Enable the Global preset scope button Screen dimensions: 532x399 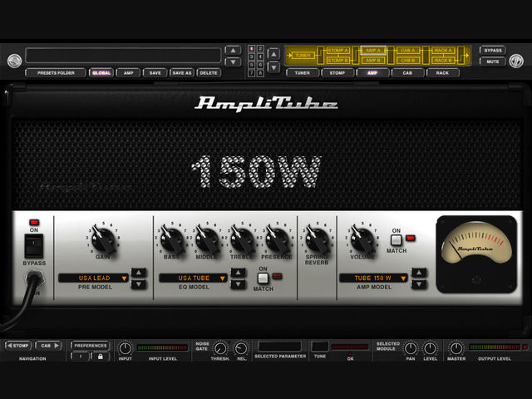pos(101,72)
